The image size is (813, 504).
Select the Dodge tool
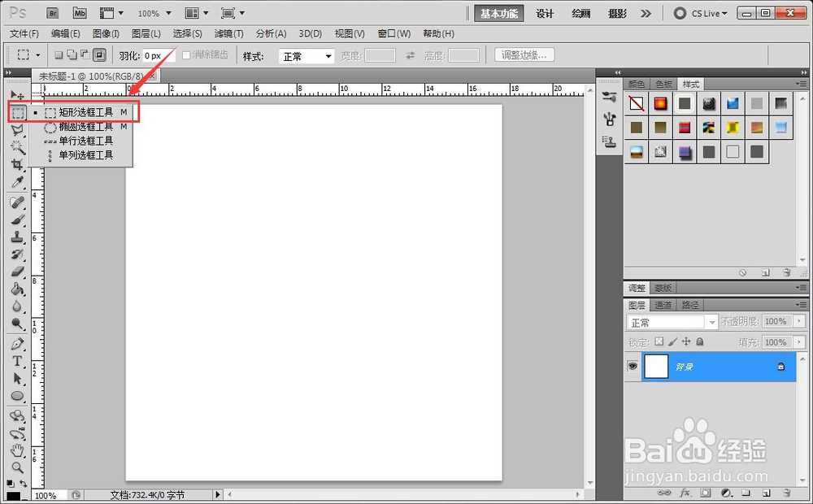[x=17, y=324]
